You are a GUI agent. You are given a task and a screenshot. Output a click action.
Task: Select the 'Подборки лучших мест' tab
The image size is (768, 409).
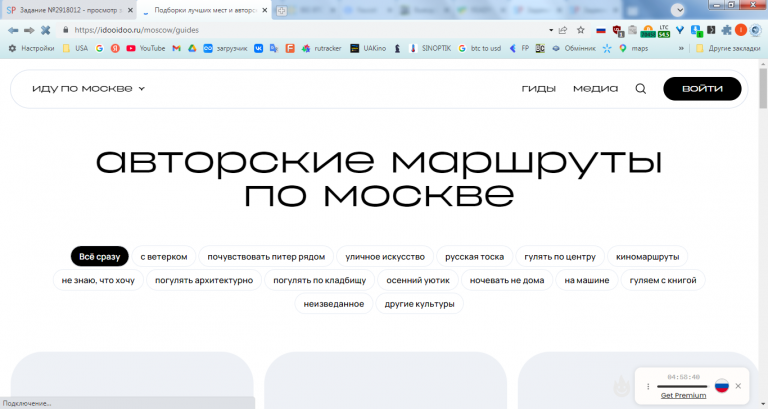pyautogui.click(x=204, y=10)
